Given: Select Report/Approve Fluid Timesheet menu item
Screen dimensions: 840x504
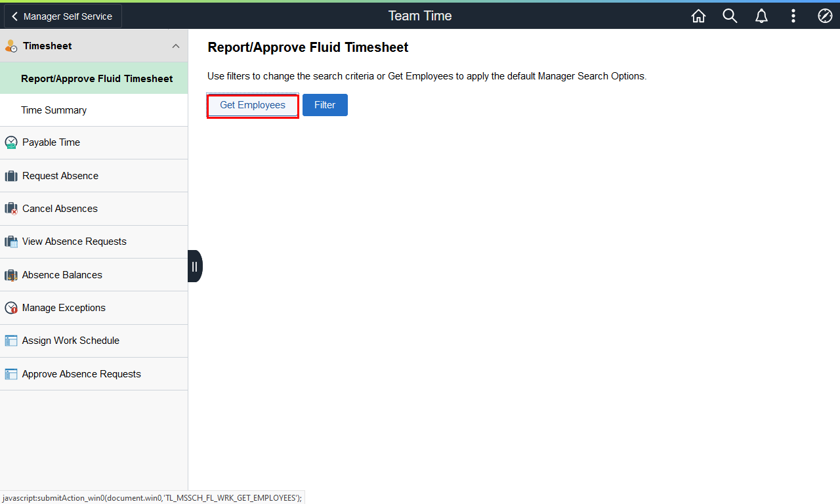Looking at the screenshot, I should pyautogui.click(x=94, y=78).
